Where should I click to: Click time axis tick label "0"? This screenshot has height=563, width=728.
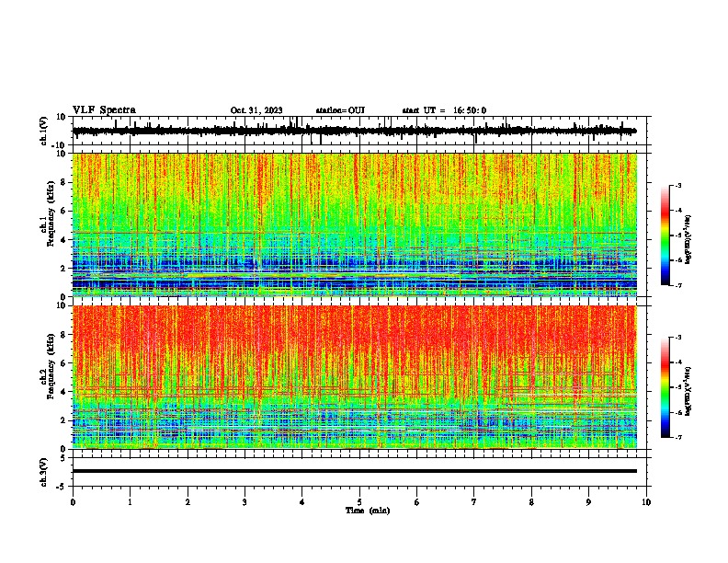73,502
